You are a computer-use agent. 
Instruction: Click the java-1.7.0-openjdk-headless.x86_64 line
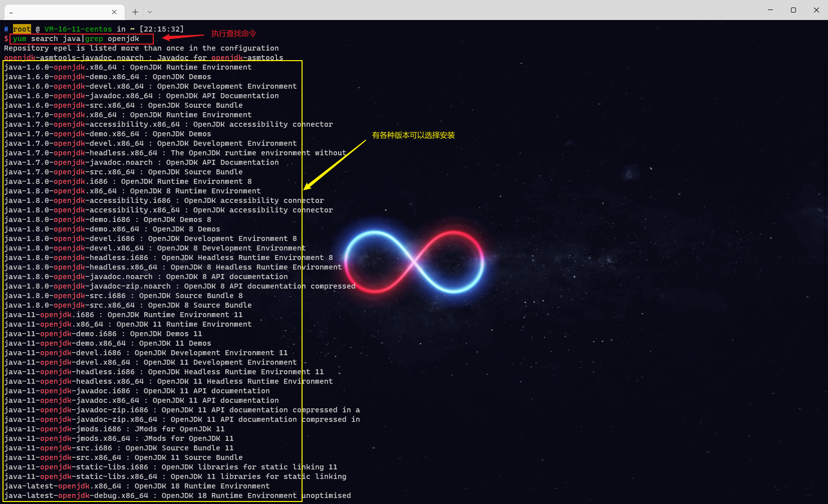click(175, 153)
